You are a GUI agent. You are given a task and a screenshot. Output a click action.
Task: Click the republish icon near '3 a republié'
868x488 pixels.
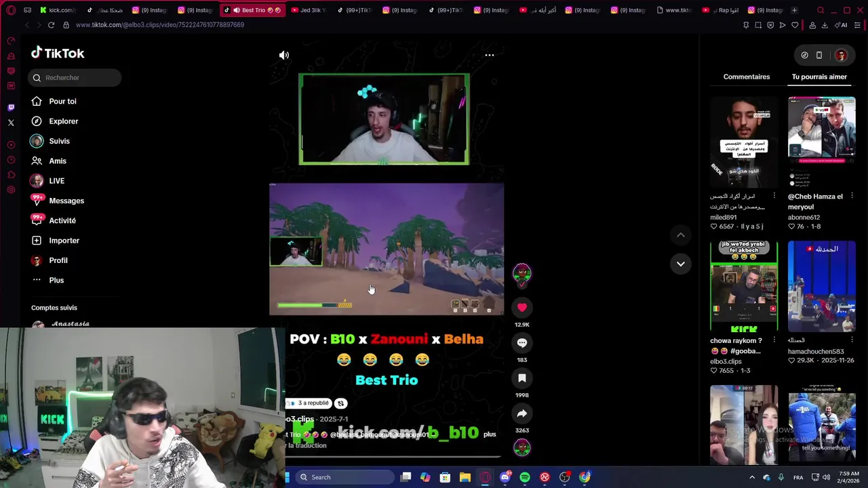340,403
